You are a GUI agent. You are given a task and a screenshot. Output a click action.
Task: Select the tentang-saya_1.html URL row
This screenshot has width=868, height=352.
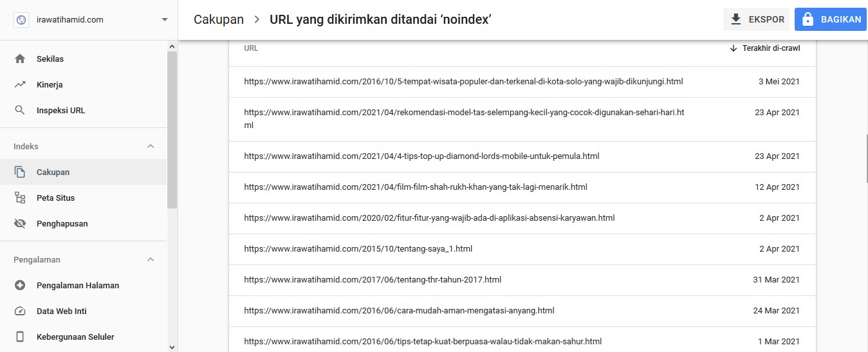coord(522,249)
